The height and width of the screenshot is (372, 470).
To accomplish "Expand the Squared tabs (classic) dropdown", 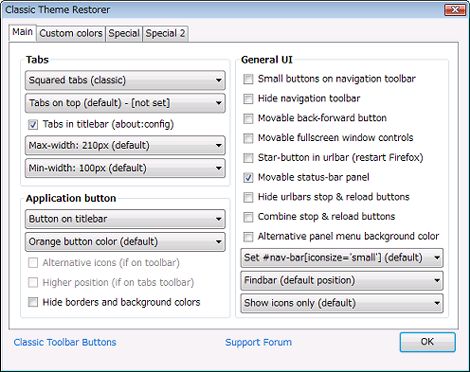I will click(125, 80).
